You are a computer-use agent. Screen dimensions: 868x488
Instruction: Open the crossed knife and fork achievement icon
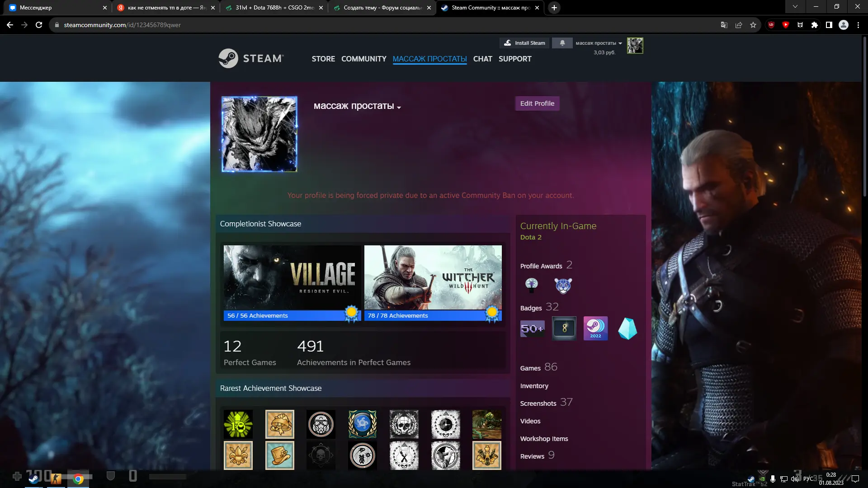[404, 455]
